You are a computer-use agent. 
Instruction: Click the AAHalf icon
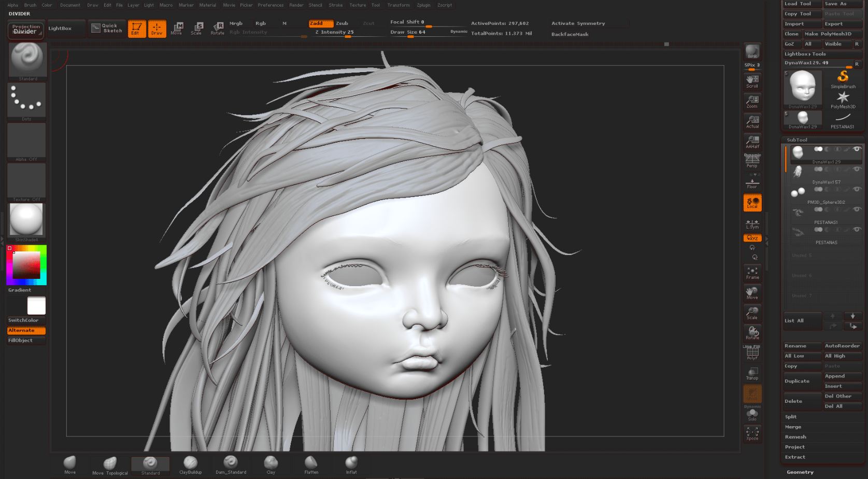point(752,142)
